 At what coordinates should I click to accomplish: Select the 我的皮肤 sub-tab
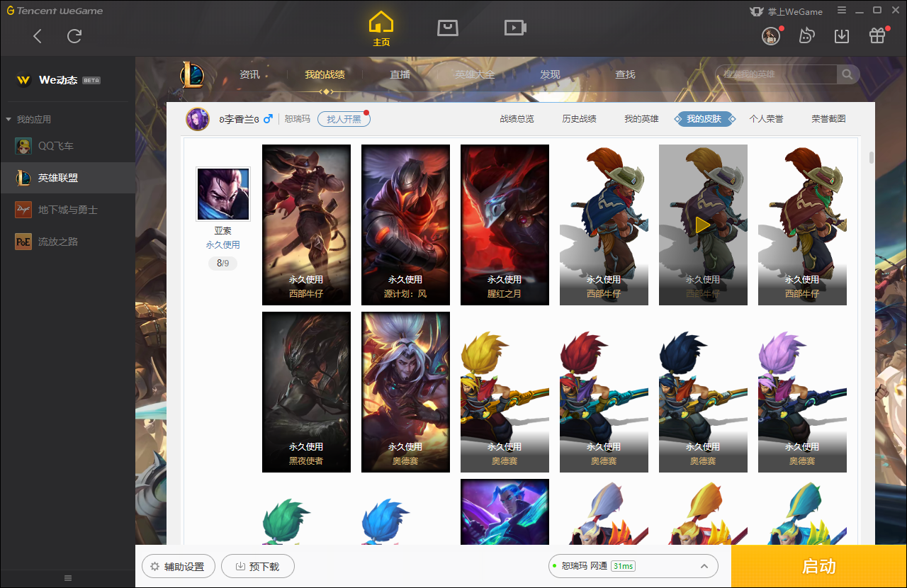click(704, 119)
